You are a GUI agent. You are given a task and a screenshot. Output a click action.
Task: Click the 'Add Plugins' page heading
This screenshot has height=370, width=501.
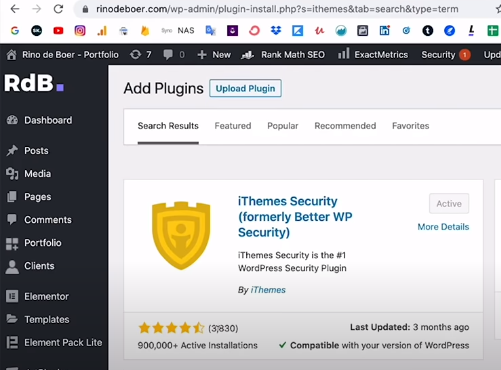[x=163, y=88]
